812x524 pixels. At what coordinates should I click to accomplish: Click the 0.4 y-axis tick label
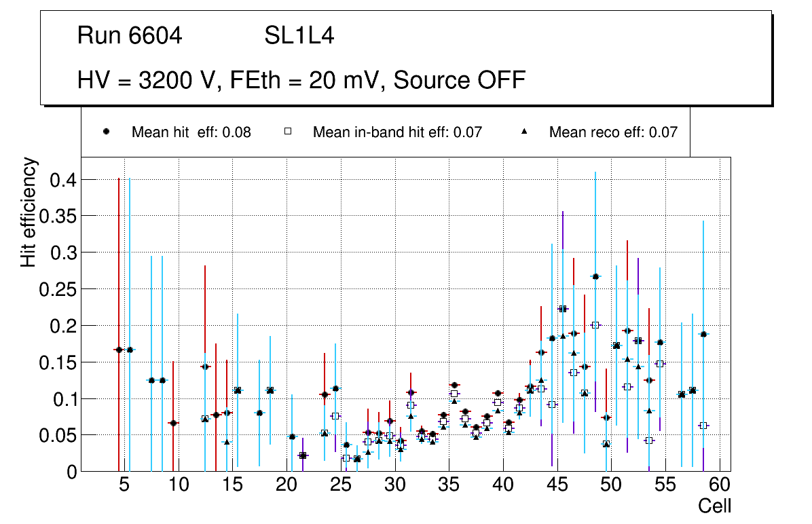pyautogui.click(x=58, y=180)
